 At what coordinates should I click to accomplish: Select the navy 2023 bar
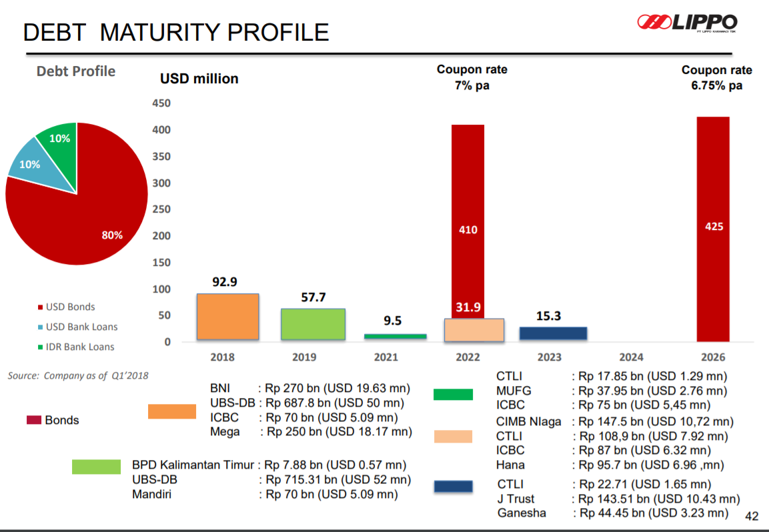(553, 333)
